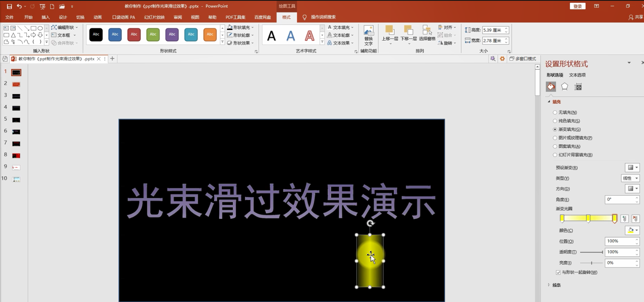
Task: Select Picture or texture fill (图片或纹理填充)
Action: pyautogui.click(x=555, y=138)
